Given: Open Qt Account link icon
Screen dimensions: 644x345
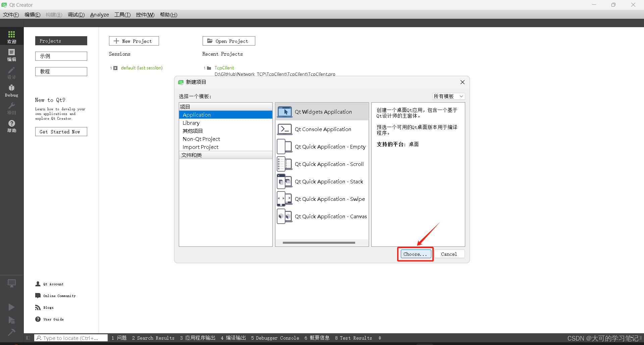Looking at the screenshot, I should point(38,284).
